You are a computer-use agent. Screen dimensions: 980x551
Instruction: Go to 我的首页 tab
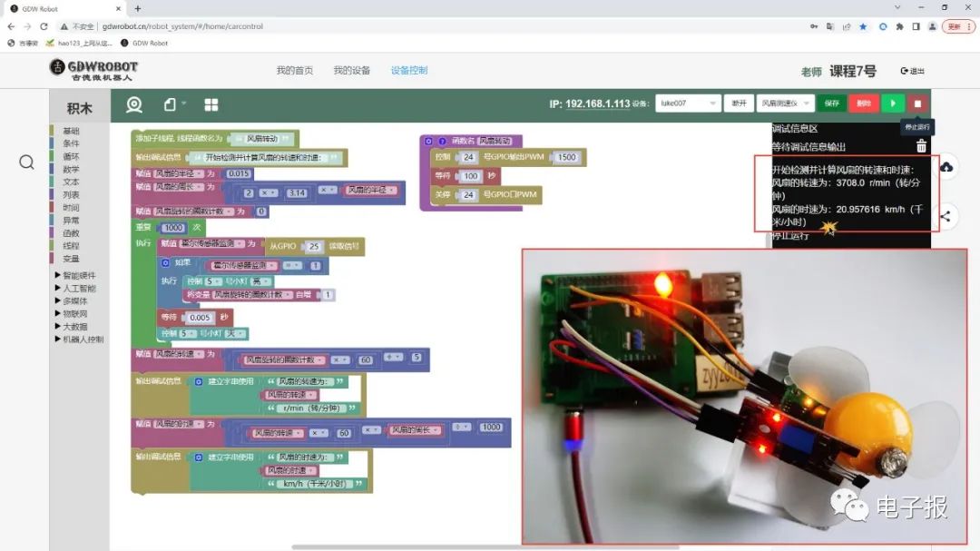tap(294, 70)
